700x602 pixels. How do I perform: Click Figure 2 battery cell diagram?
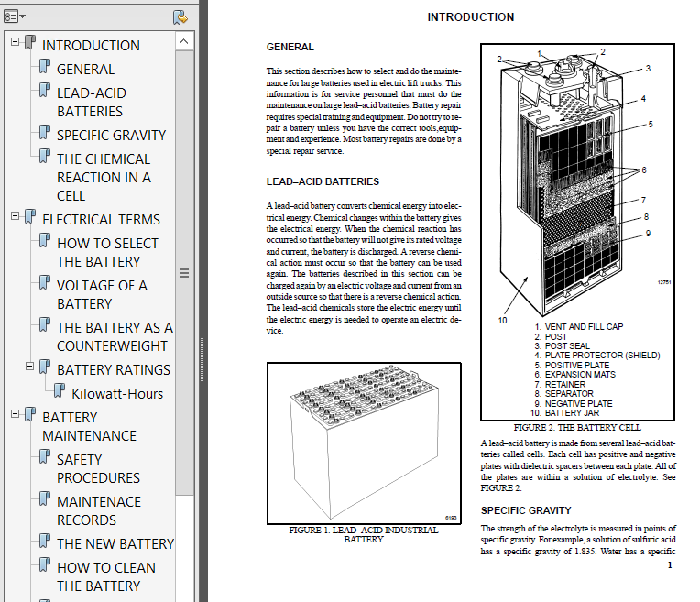577,232
